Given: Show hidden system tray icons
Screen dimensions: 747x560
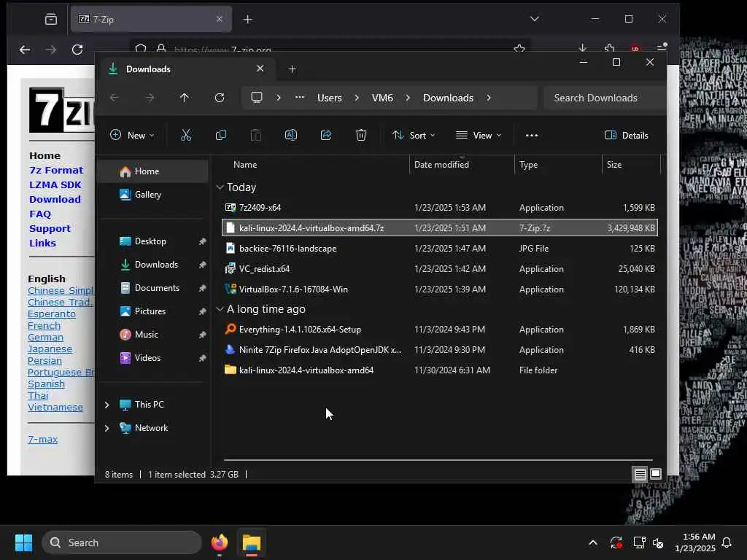Looking at the screenshot, I should coord(593,542).
